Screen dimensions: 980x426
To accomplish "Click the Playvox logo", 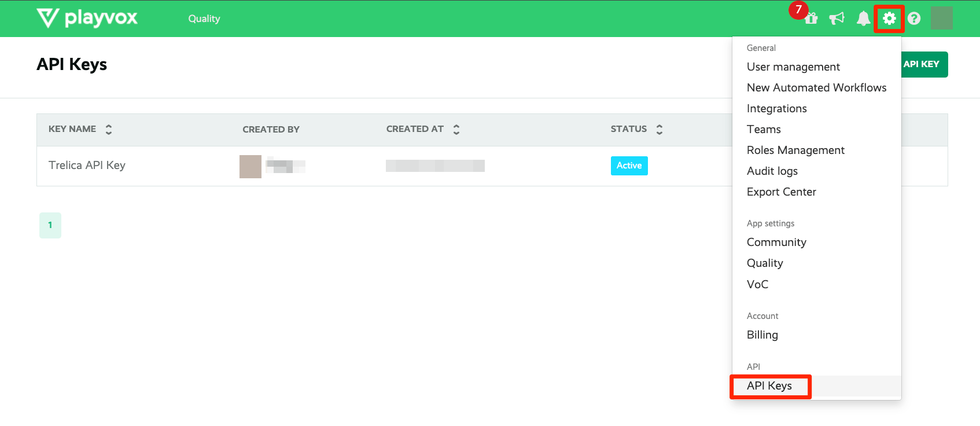I will coord(87,18).
